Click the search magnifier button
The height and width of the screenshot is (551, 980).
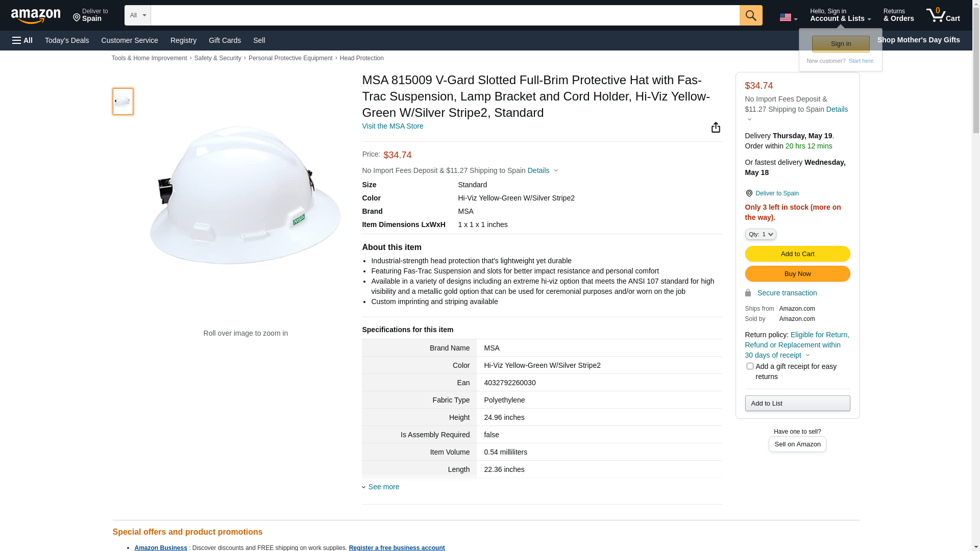[x=750, y=15]
